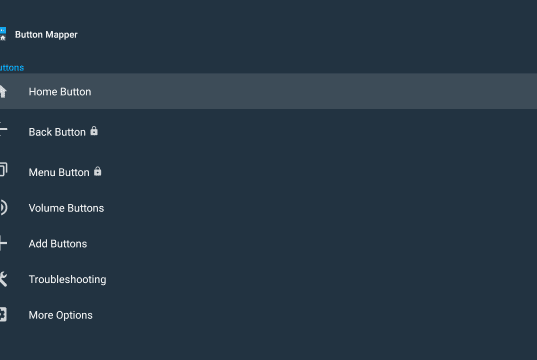This screenshot has height=360, width=537.
Task: Click the wrench icon beside Troubleshooting
Action: 3,279
